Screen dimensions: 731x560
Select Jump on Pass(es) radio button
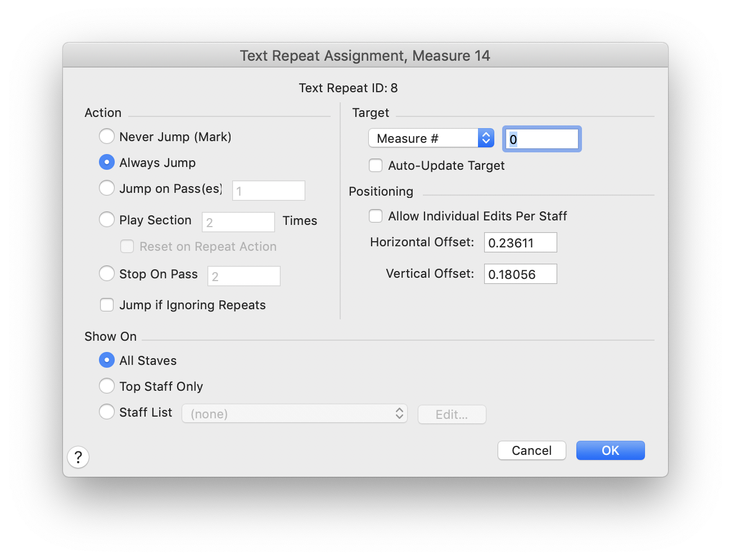(107, 188)
